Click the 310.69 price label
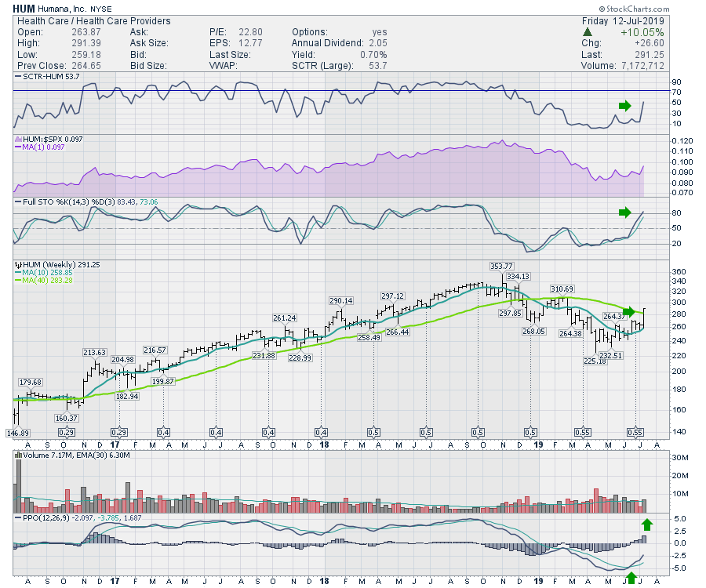 click(562, 289)
